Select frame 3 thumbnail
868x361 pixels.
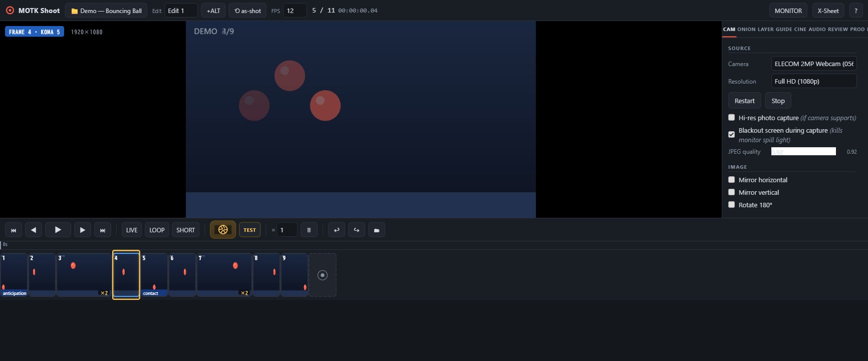click(x=84, y=275)
